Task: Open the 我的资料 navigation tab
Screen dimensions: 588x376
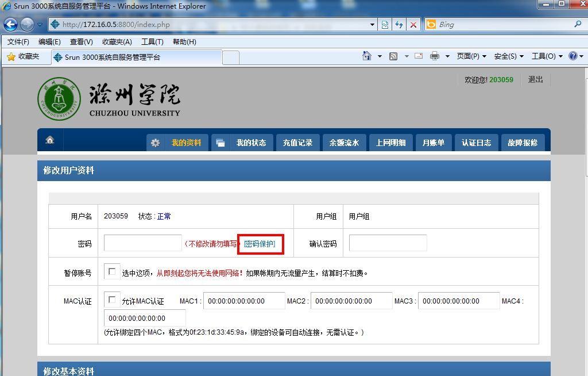Action: point(187,143)
